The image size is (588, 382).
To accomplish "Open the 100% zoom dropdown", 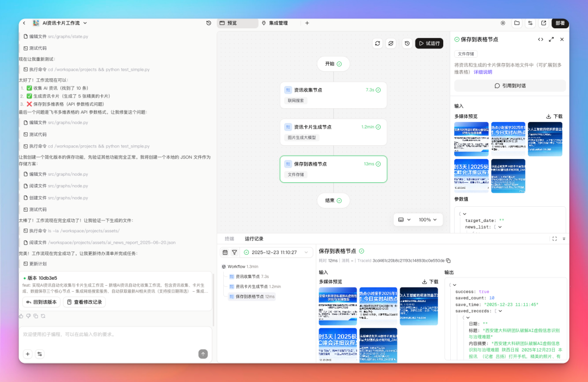I will tap(427, 220).
